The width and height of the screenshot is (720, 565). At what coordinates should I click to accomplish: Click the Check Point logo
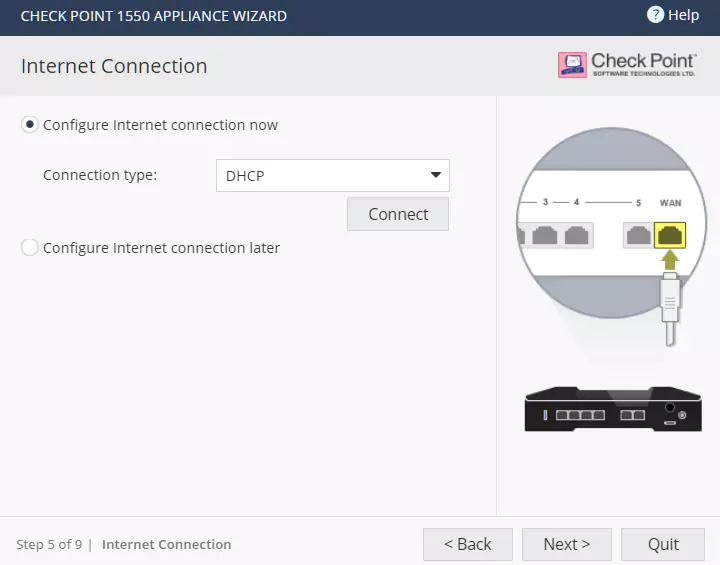click(x=627, y=65)
